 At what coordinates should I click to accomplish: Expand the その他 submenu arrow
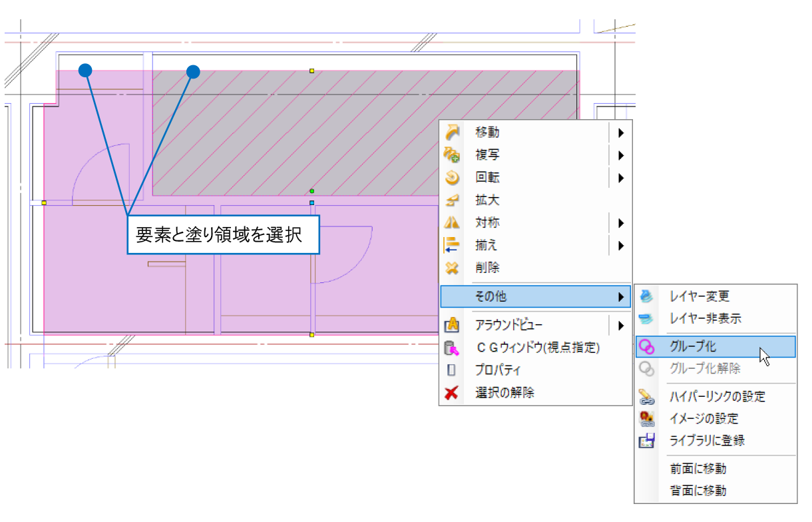(x=620, y=296)
